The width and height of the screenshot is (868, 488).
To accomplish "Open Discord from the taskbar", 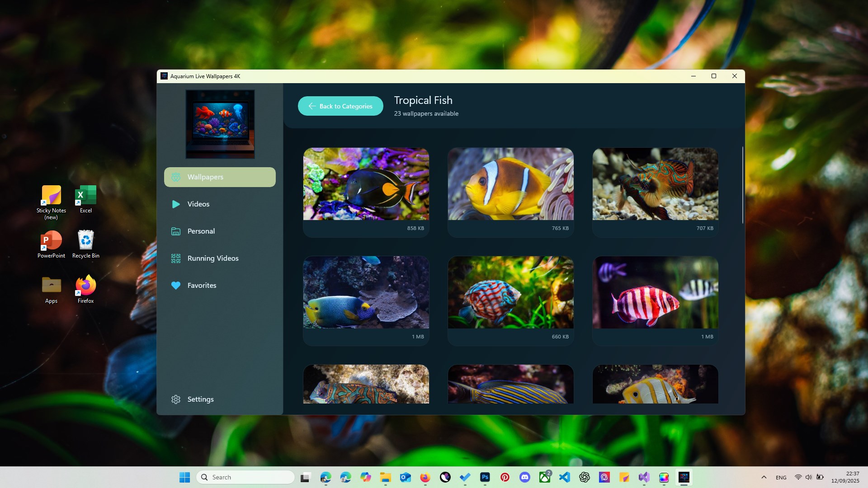I will point(525,477).
